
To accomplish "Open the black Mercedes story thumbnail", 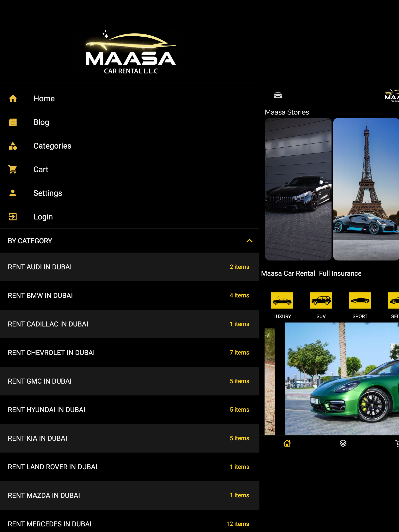I will click(x=298, y=189).
